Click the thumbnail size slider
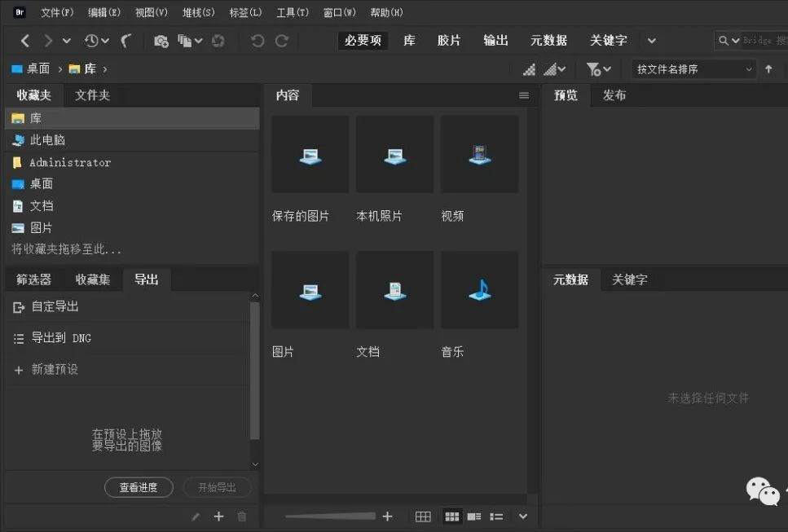This screenshot has width=788, height=532. (330, 516)
